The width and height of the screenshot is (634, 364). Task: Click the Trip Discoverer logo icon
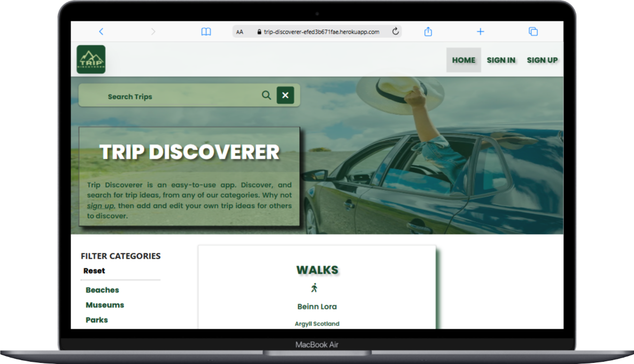coord(91,59)
